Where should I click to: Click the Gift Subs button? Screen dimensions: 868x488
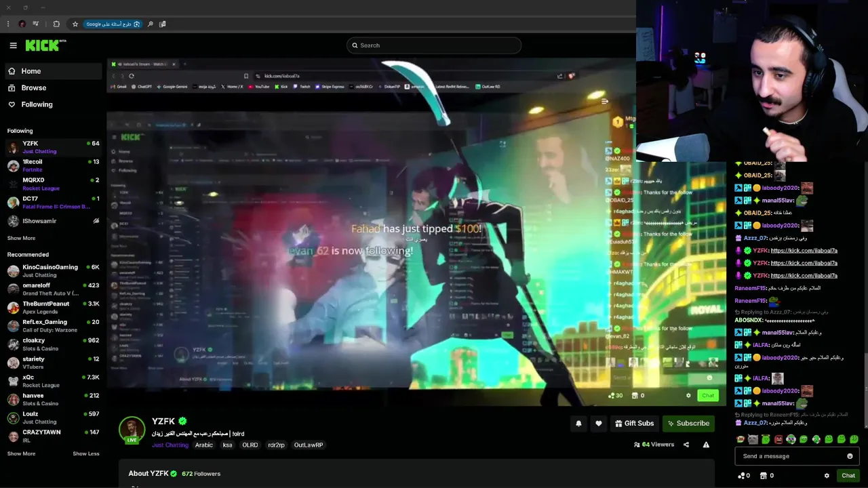634,424
